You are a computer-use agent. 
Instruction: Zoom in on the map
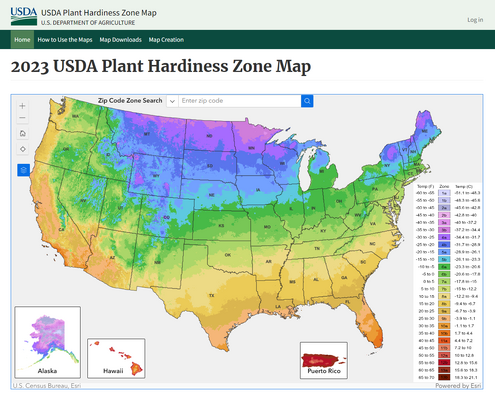coord(22,106)
